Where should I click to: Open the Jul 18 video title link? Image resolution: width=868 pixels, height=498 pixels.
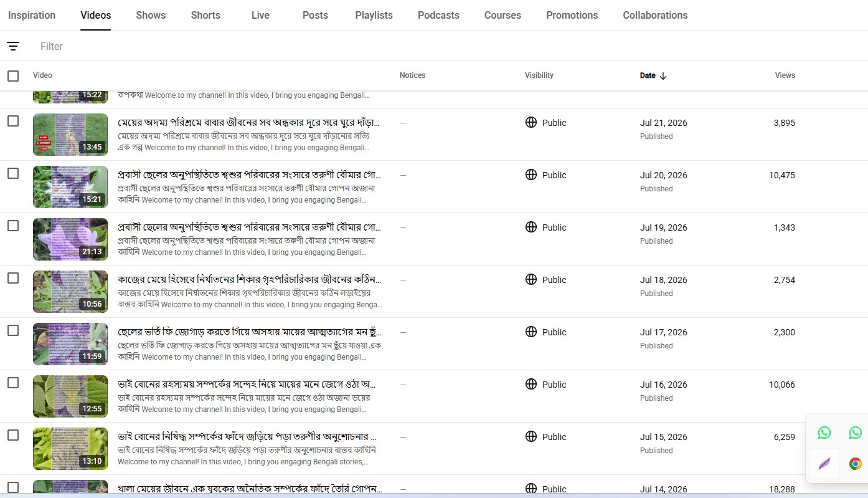tap(249, 279)
